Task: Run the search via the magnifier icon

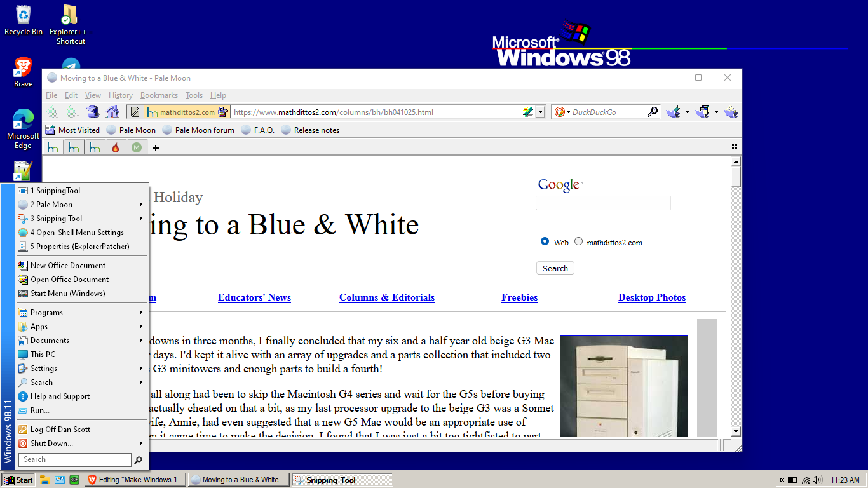Action: click(652, 111)
